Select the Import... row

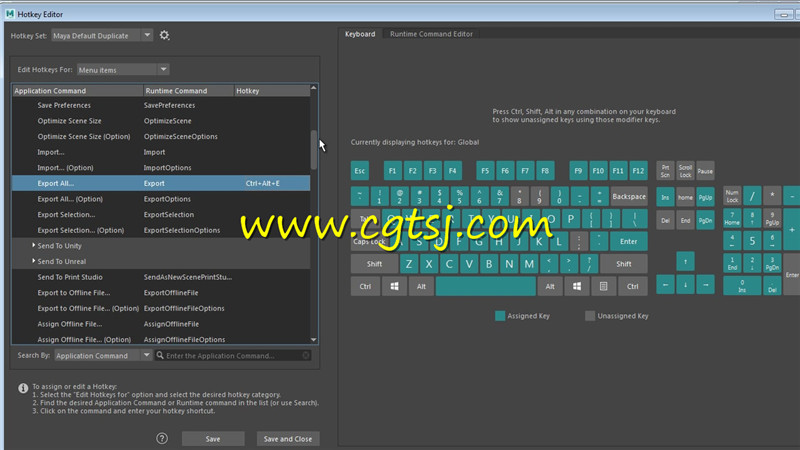click(161, 152)
